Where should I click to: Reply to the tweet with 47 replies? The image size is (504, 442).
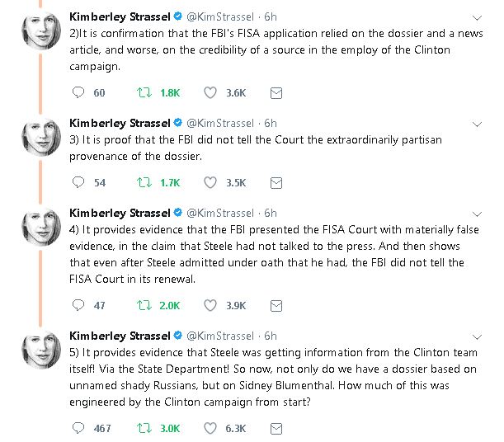point(78,305)
